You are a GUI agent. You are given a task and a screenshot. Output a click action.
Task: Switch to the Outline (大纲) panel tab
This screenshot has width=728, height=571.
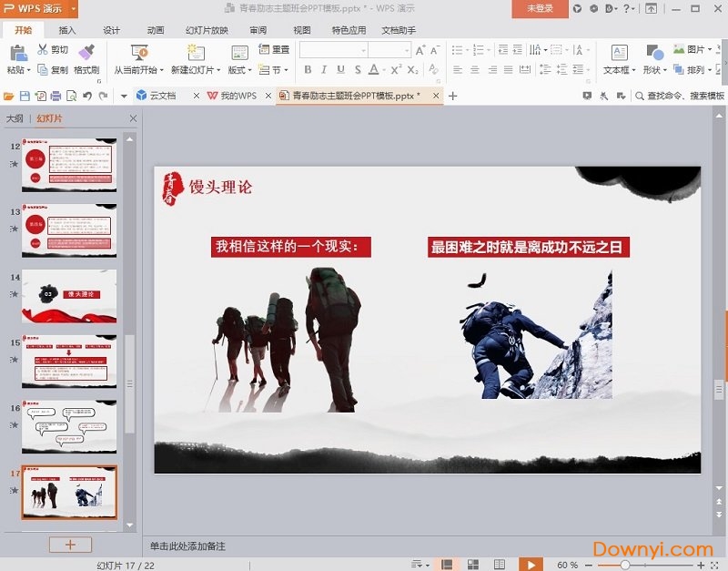coord(15,118)
